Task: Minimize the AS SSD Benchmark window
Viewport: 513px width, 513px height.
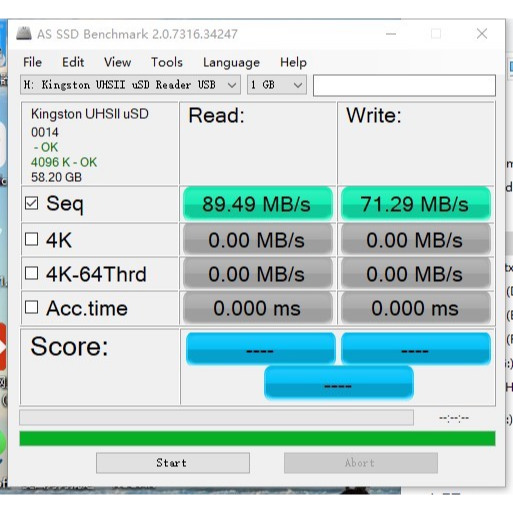Action: pos(391,34)
